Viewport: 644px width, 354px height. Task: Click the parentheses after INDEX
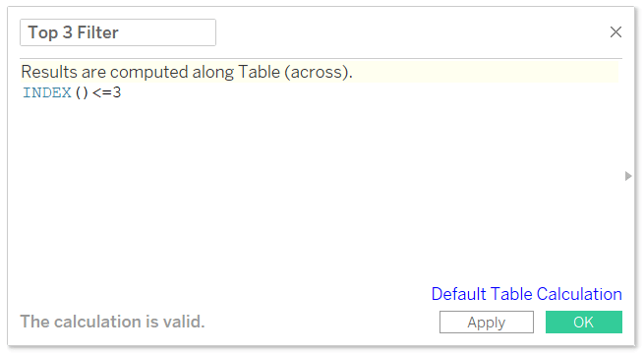pyautogui.click(x=82, y=92)
